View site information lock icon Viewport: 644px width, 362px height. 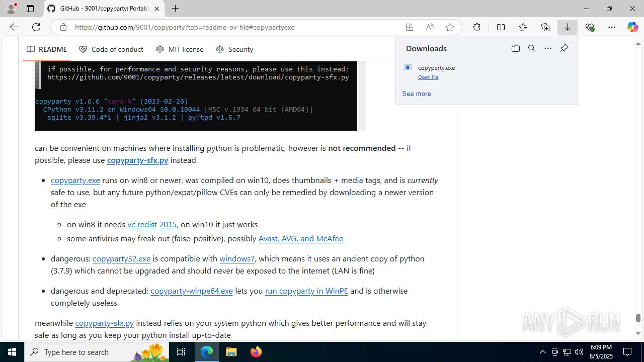[63, 27]
